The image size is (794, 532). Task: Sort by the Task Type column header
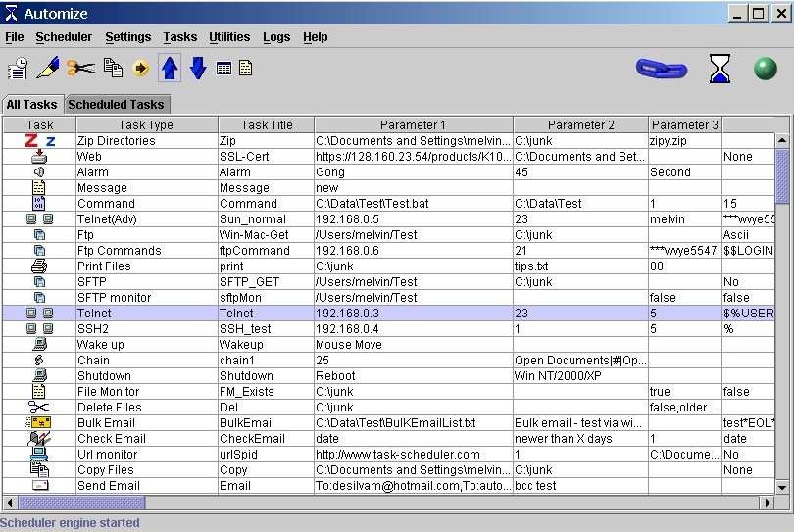(145, 124)
